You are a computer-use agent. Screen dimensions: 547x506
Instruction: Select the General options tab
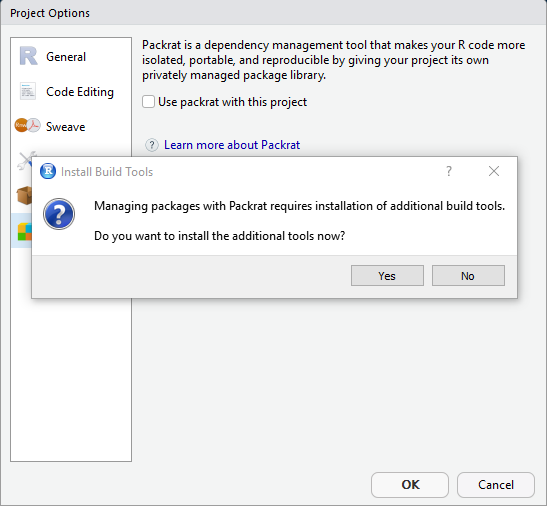71,57
